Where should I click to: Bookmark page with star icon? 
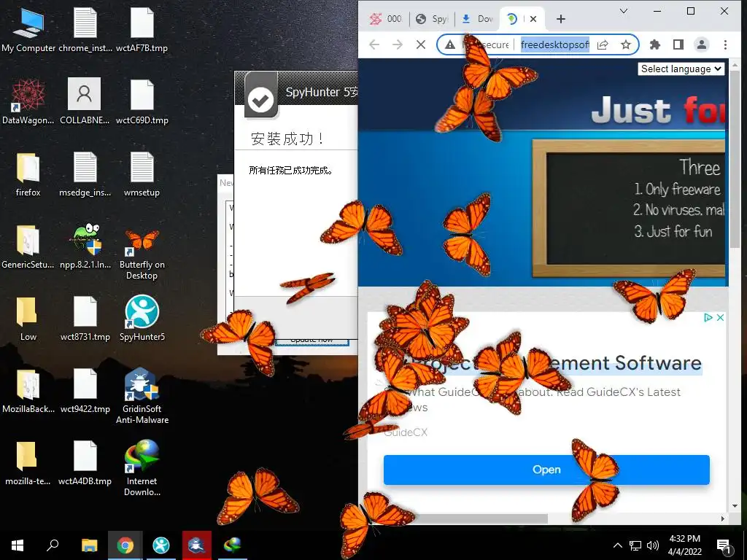pos(626,44)
